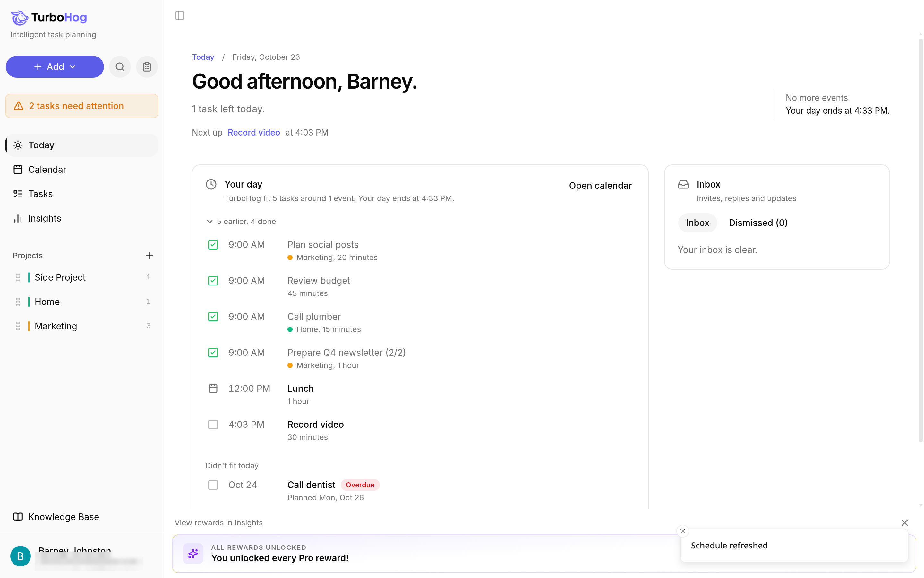Click the warning triangle attention icon
924x578 pixels.
click(19, 106)
